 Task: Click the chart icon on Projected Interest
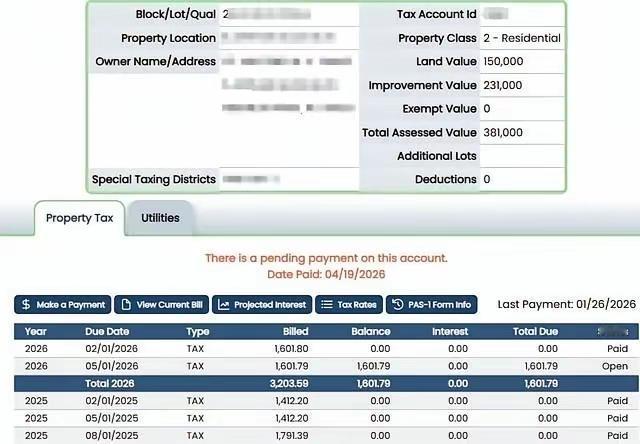tap(224, 304)
